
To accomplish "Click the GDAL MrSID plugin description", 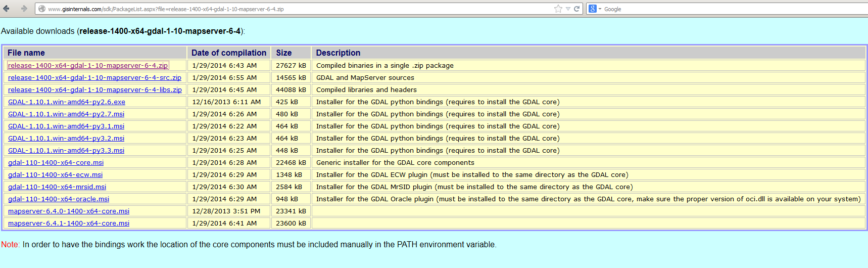I will click(474, 187).
